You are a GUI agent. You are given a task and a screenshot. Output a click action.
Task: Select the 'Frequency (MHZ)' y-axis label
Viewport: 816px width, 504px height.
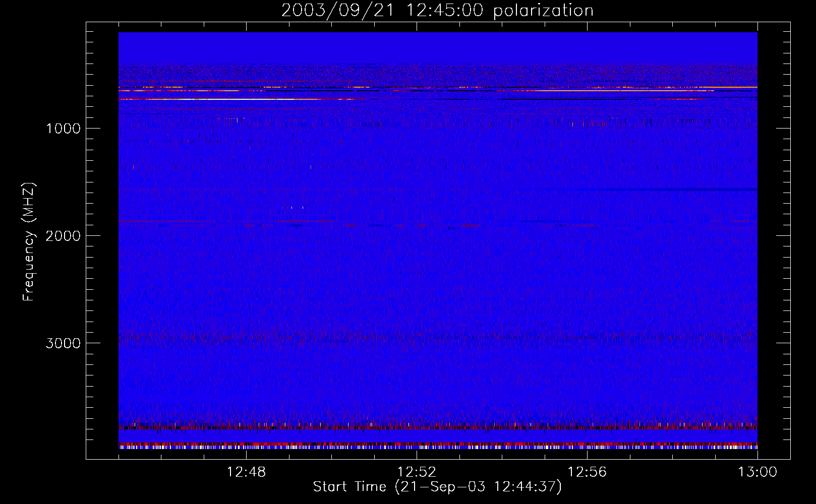click(29, 241)
